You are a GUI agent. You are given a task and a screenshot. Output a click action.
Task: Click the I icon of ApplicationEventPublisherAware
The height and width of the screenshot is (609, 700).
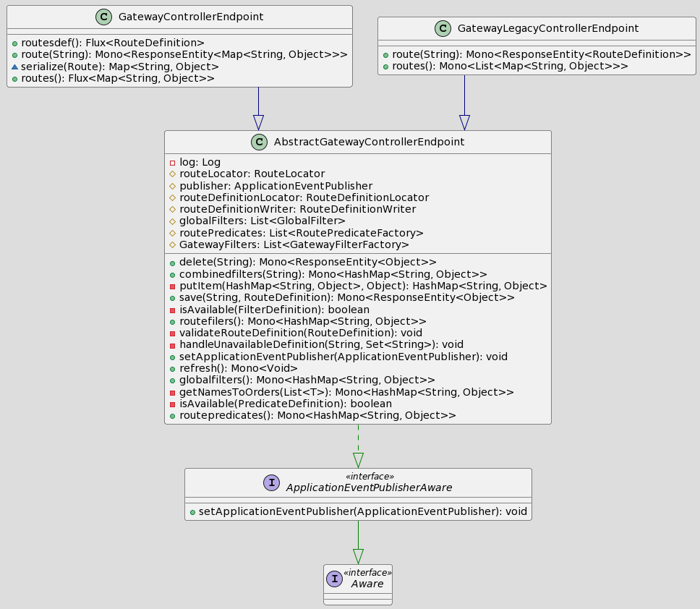click(x=272, y=482)
